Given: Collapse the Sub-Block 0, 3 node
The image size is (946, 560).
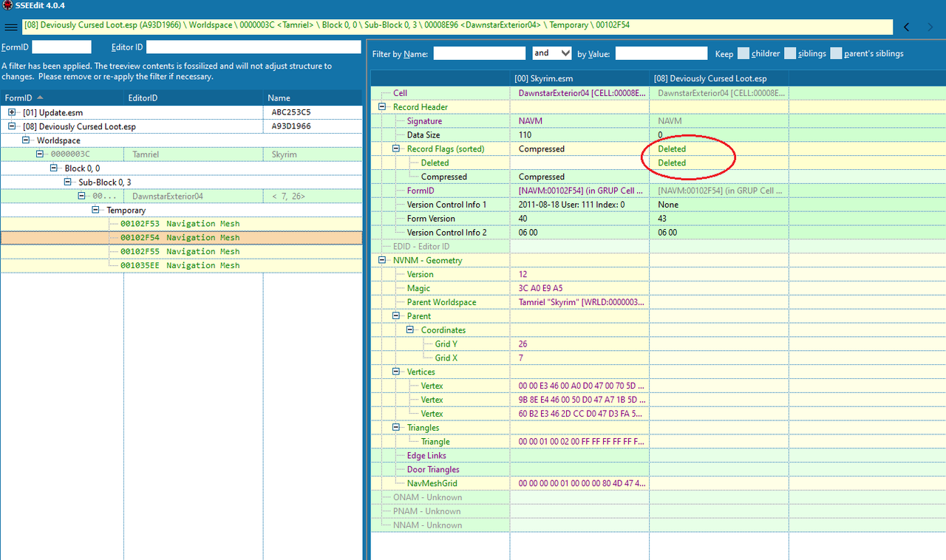Looking at the screenshot, I should tap(68, 182).
